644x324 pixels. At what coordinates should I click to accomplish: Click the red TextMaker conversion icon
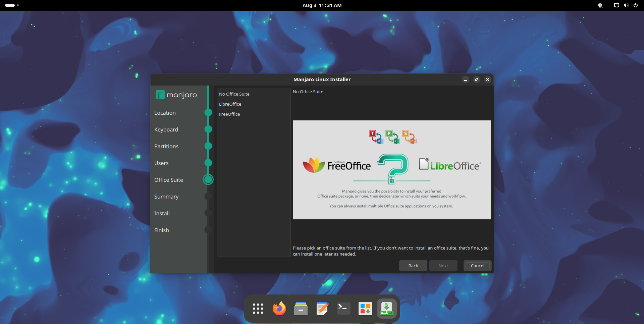tap(376, 137)
